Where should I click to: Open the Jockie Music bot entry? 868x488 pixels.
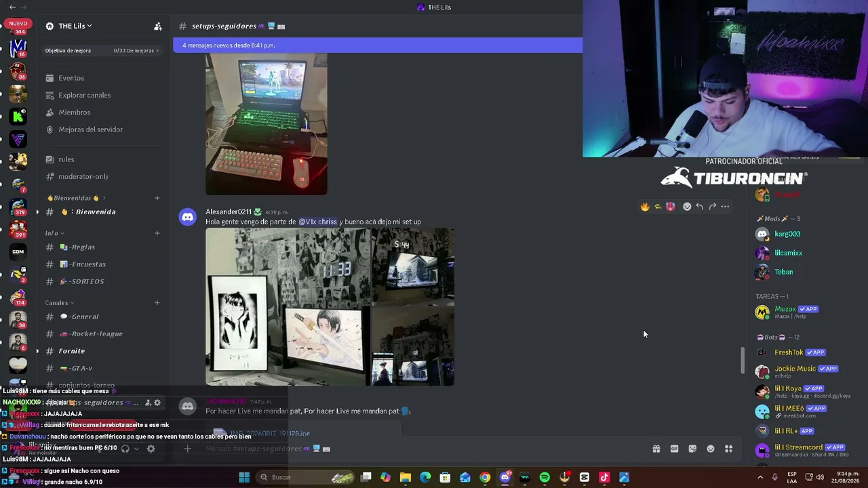(x=797, y=371)
